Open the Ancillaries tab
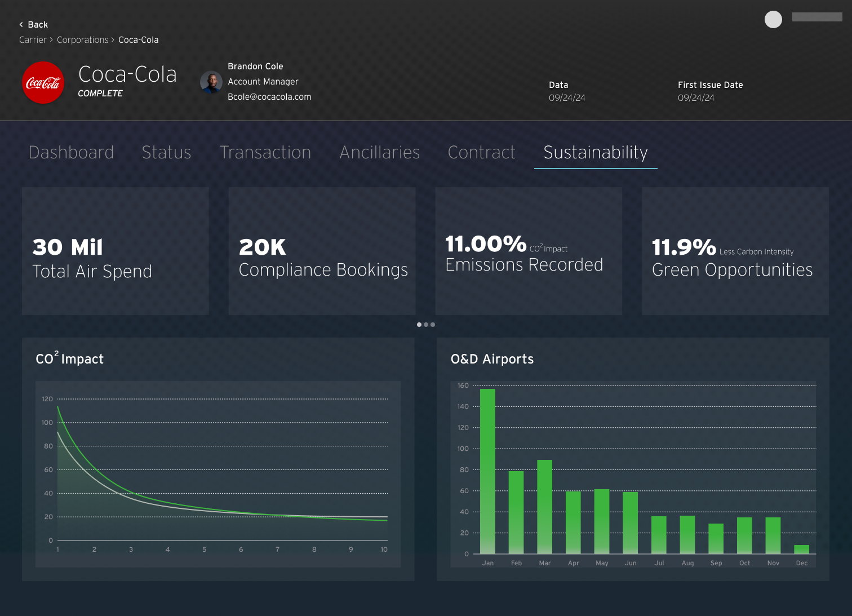 click(380, 152)
